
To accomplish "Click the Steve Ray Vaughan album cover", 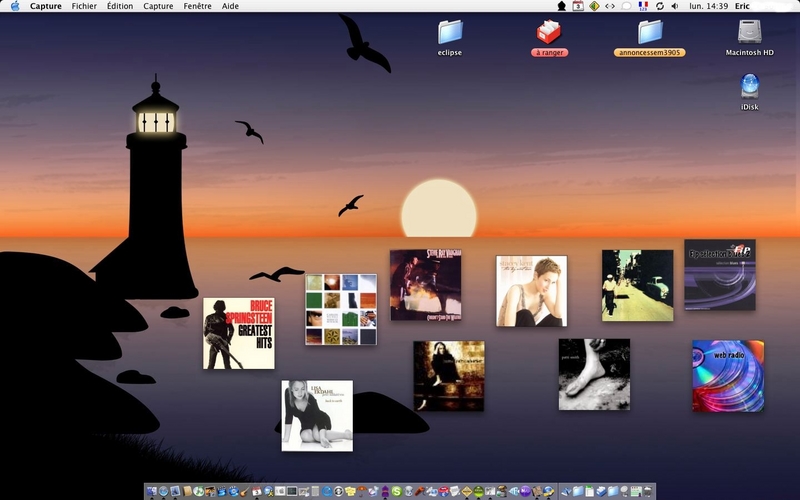I will 426,285.
